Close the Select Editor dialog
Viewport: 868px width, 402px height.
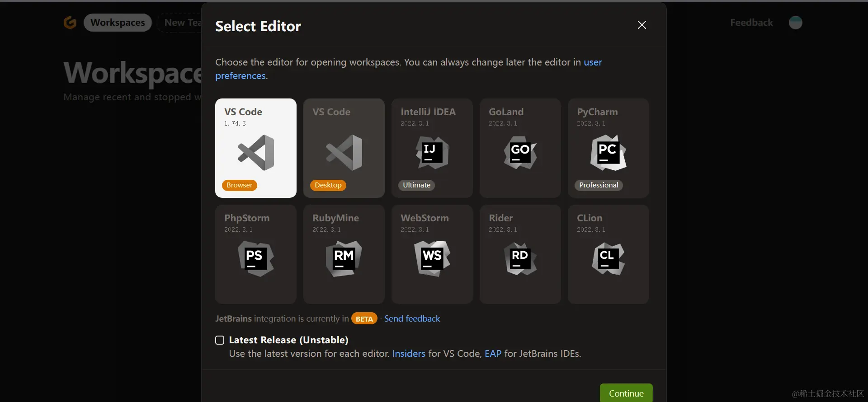(x=642, y=25)
